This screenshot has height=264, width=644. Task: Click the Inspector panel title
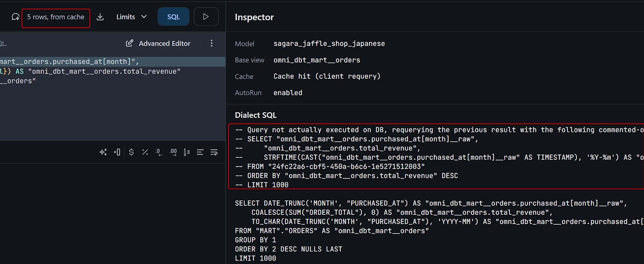tap(254, 17)
